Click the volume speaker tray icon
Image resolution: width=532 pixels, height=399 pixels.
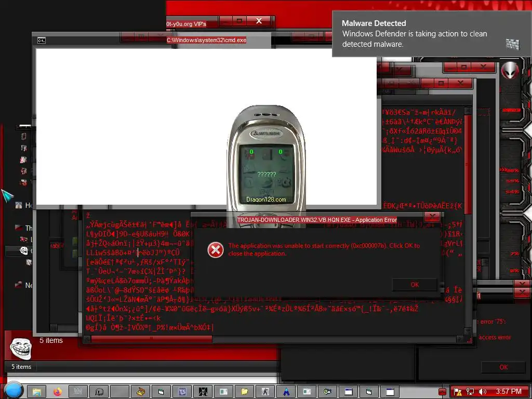(x=482, y=392)
